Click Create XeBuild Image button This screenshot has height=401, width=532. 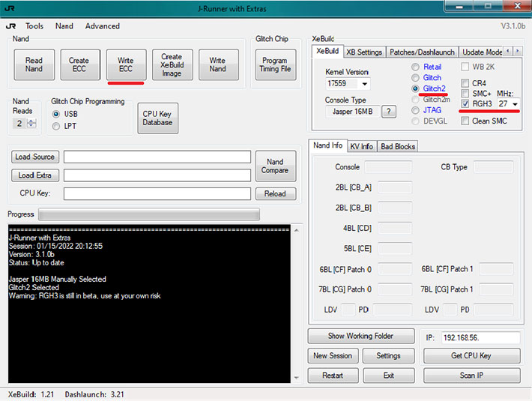click(x=172, y=64)
